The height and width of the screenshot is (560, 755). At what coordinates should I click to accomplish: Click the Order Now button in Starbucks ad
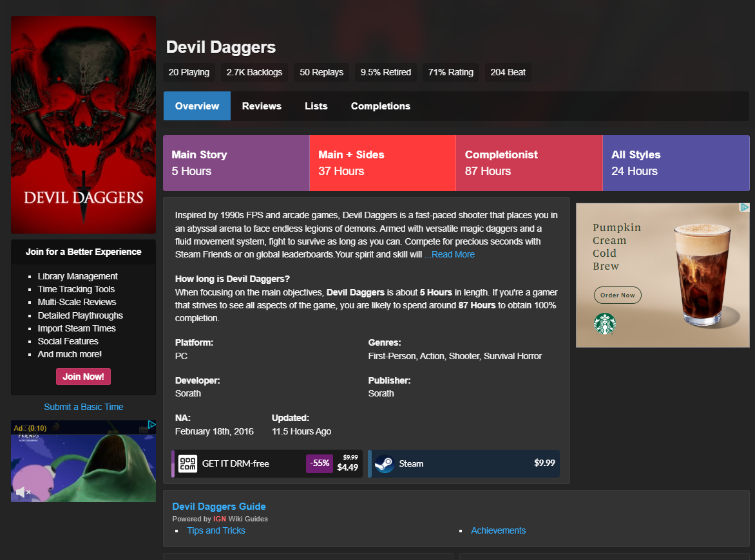pyautogui.click(x=617, y=295)
